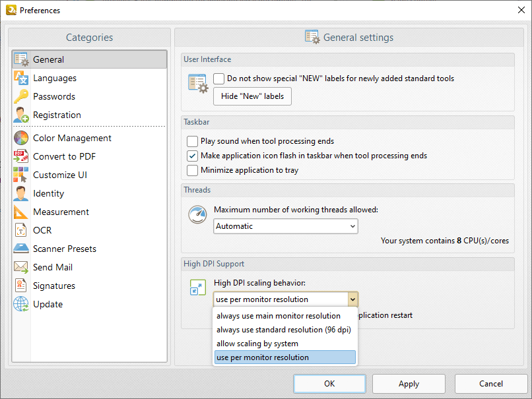This screenshot has width=532, height=399.
Task: Click the Signatures certificate icon
Action: point(20,286)
